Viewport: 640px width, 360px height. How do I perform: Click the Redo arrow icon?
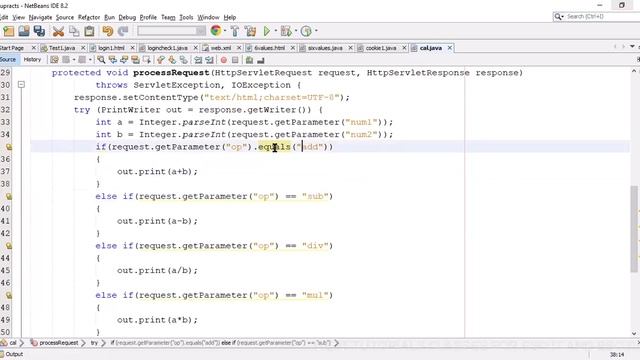[123, 31]
